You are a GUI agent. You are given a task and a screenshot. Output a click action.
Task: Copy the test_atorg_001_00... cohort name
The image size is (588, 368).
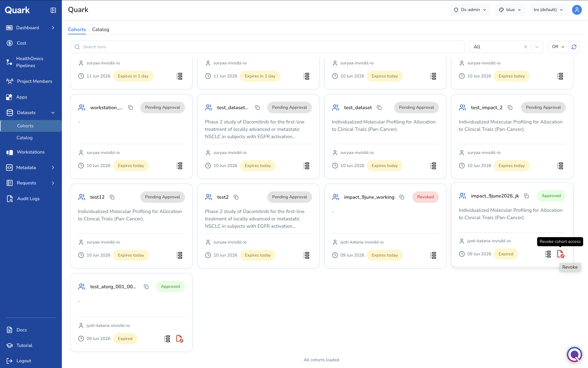pyautogui.click(x=146, y=287)
